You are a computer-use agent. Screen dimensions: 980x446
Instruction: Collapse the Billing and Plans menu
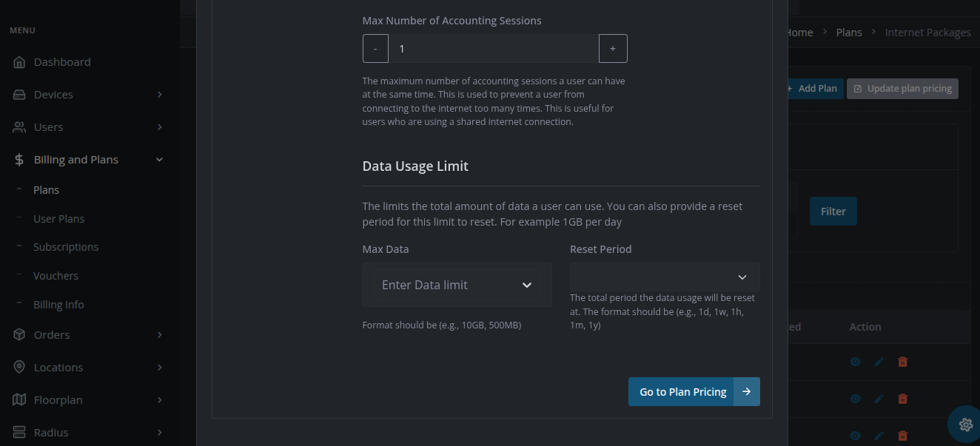pos(159,160)
